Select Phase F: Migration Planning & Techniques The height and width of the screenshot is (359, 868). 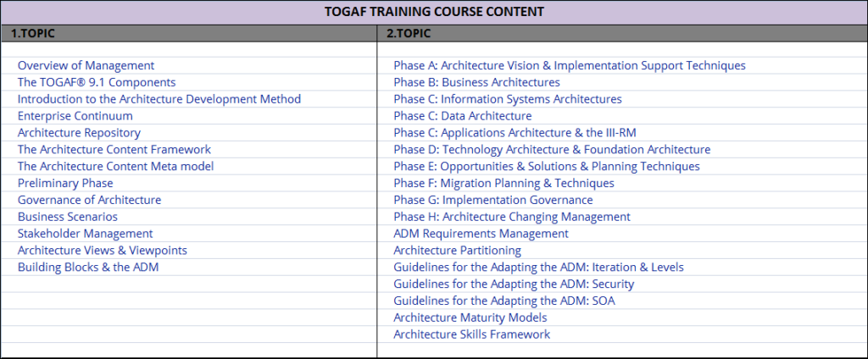[x=504, y=183]
